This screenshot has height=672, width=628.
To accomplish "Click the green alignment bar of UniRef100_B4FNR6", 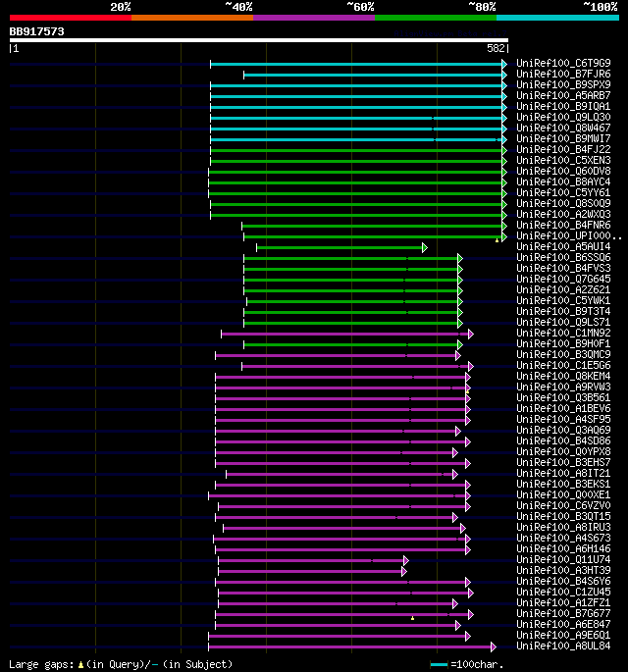I will 372,227.
